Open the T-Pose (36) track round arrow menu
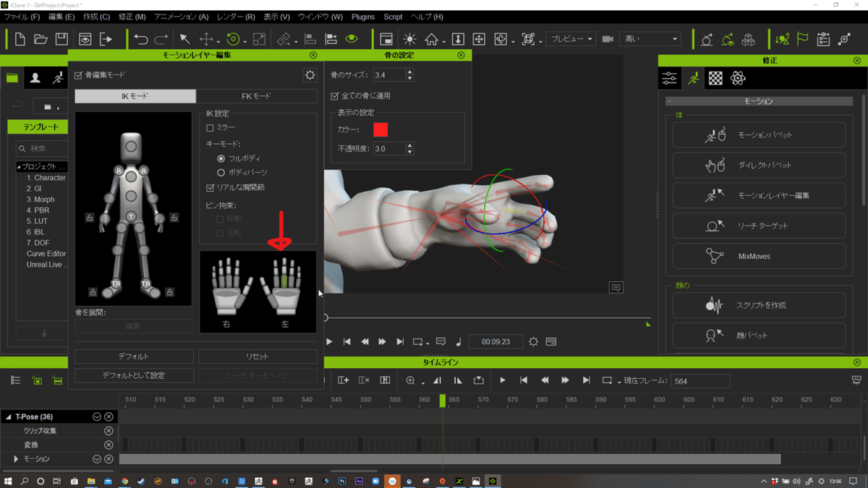The image size is (868, 488). pyautogui.click(x=97, y=416)
